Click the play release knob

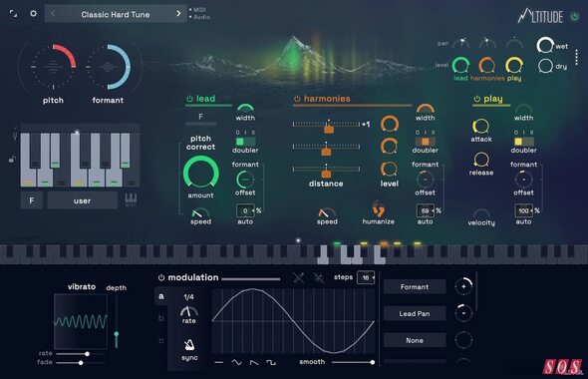480,161
